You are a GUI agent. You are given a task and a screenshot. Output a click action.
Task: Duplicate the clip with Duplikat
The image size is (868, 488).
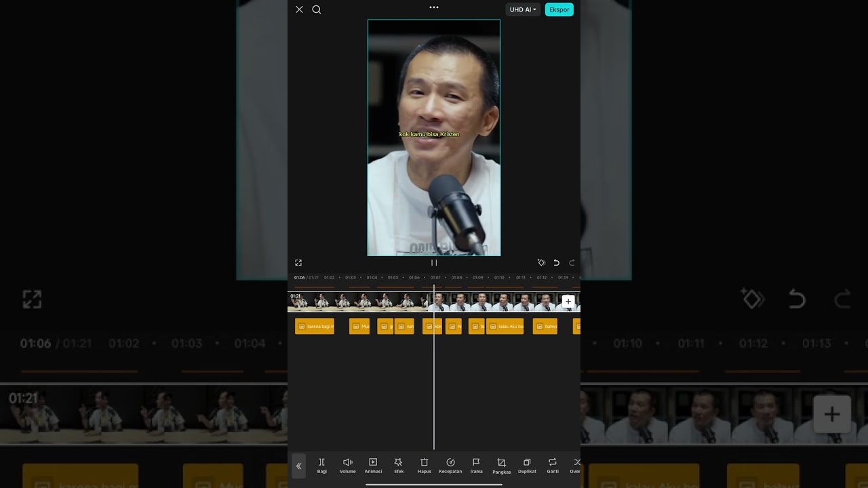527,466
